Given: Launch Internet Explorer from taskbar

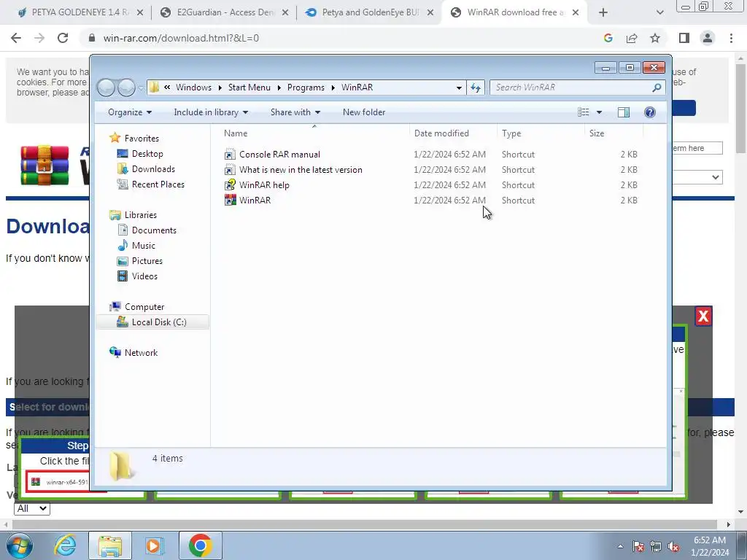Looking at the screenshot, I should 65,545.
